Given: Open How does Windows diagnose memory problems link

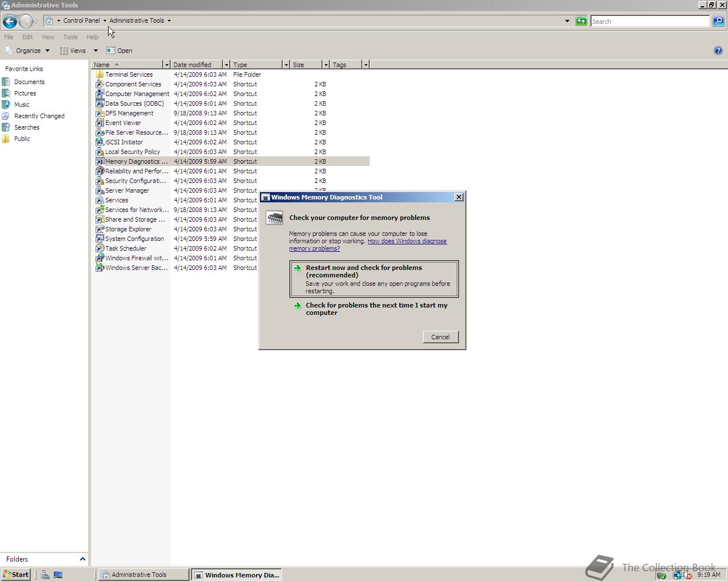Looking at the screenshot, I should pyautogui.click(x=368, y=245).
